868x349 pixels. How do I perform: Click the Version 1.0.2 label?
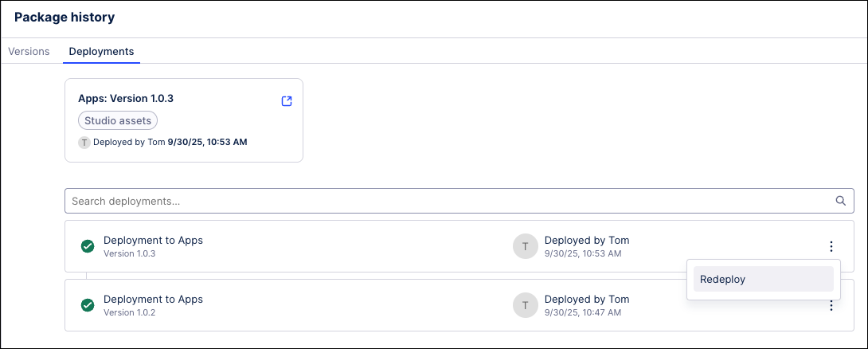(x=129, y=312)
